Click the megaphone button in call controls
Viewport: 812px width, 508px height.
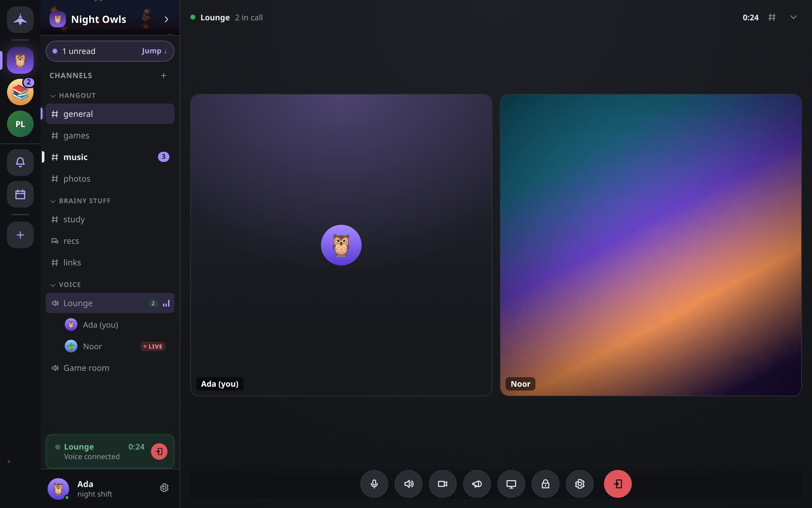coord(477,484)
